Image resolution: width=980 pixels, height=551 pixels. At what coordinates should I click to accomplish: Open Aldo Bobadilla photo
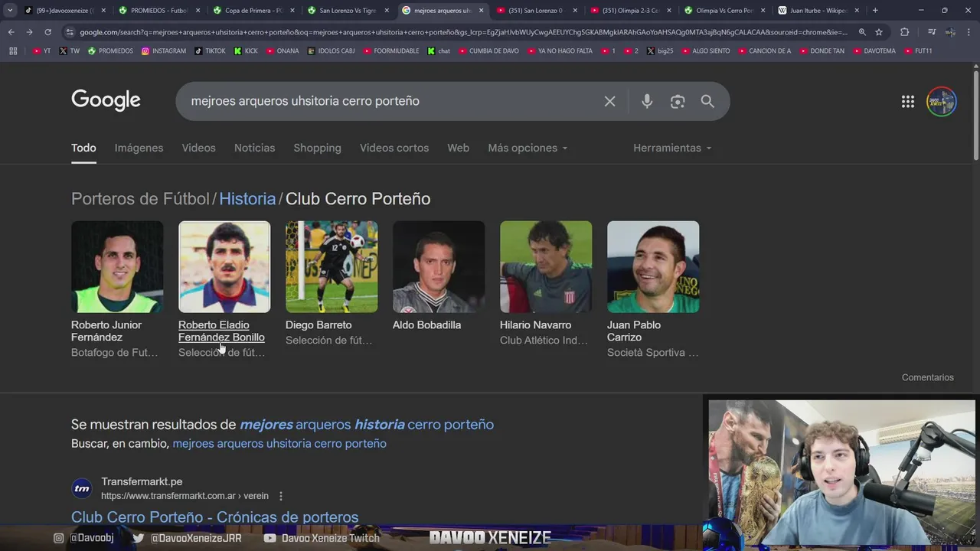[x=439, y=267]
